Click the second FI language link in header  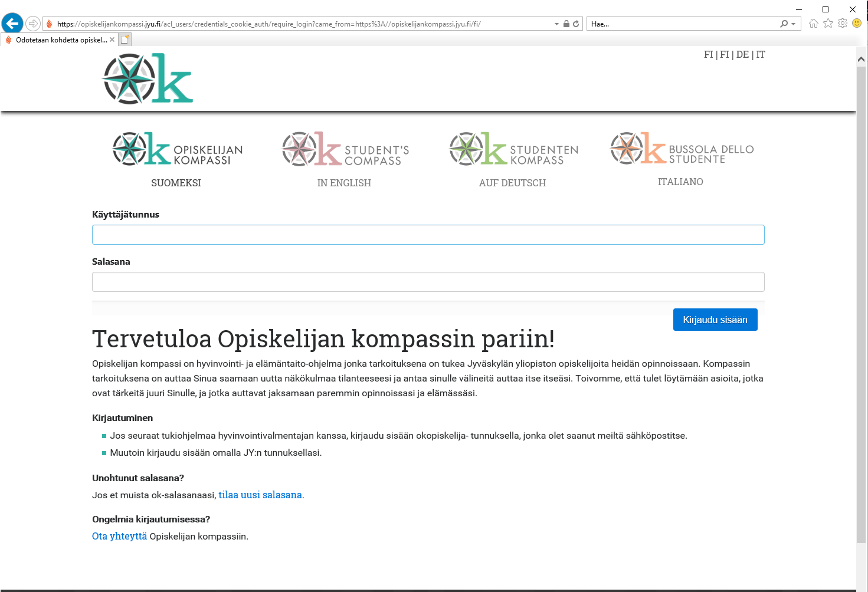pyautogui.click(x=725, y=54)
